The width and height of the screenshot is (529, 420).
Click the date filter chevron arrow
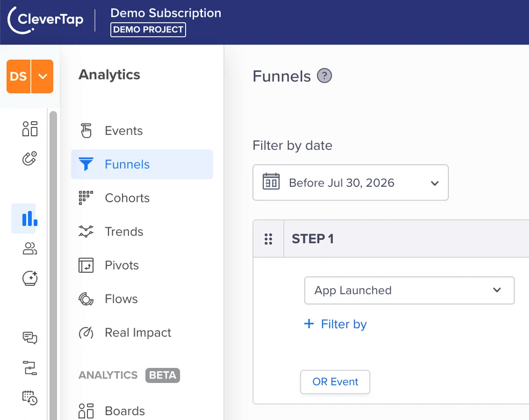tap(434, 183)
